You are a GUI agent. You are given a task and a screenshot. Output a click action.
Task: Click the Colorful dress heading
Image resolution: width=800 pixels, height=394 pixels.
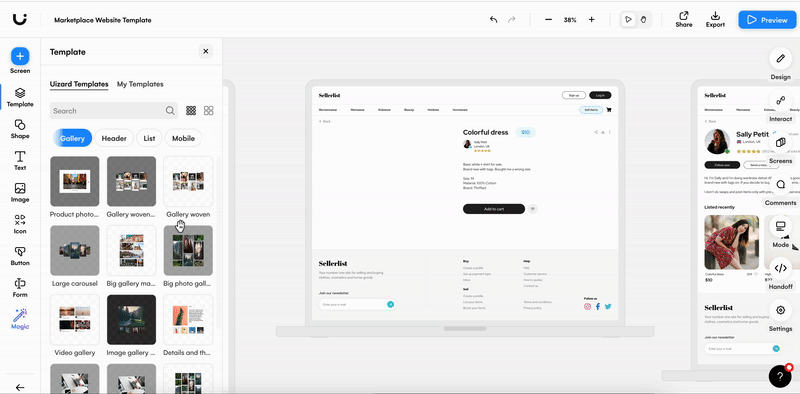tap(485, 132)
